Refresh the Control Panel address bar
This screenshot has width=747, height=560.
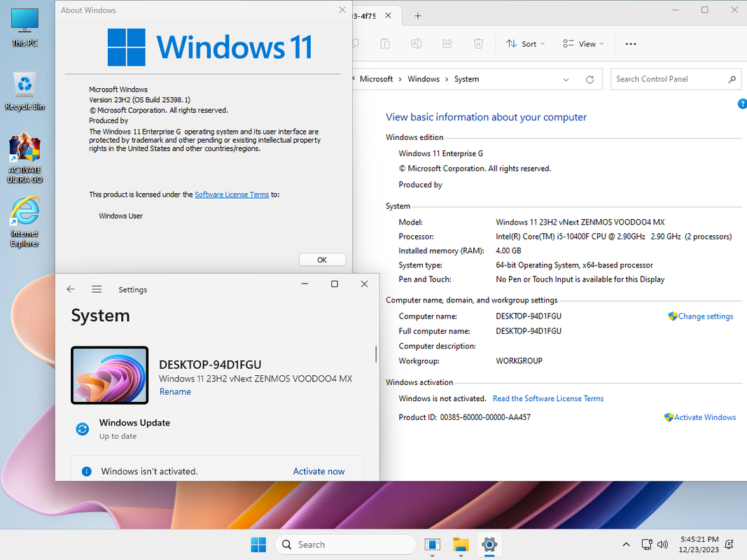(x=589, y=80)
